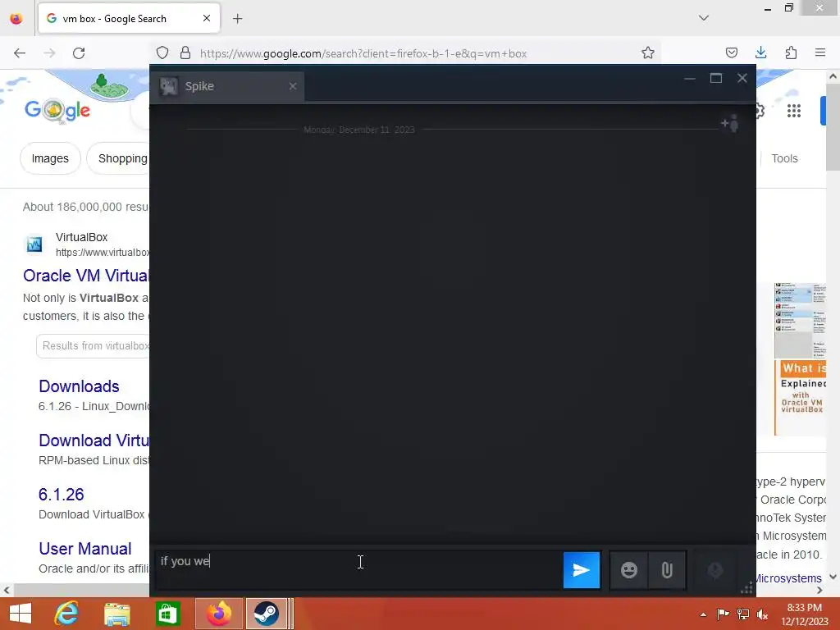Open the User Manual sublink
This screenshot has height=630, width=840.
click(x=84, y=549)
